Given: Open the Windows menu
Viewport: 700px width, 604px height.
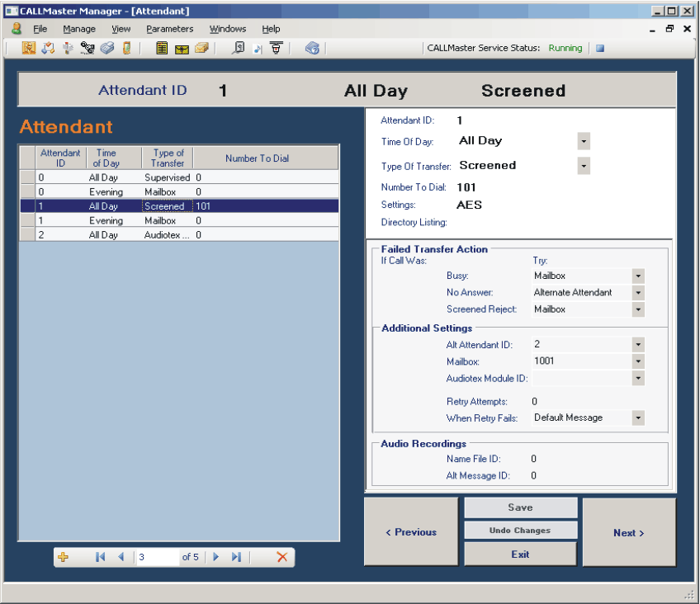Looking at the screenshot, I should [x=228, y=29].
